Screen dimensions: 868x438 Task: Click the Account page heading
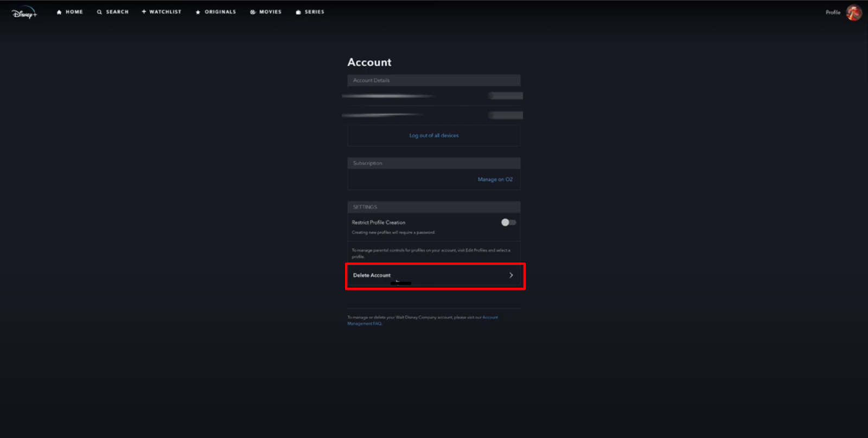[369, 62]
